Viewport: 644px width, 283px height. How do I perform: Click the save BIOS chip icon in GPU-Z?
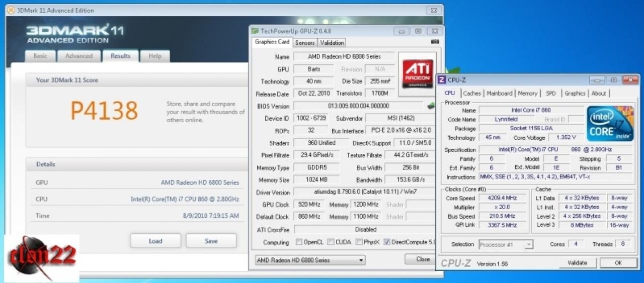click(431, 106)
